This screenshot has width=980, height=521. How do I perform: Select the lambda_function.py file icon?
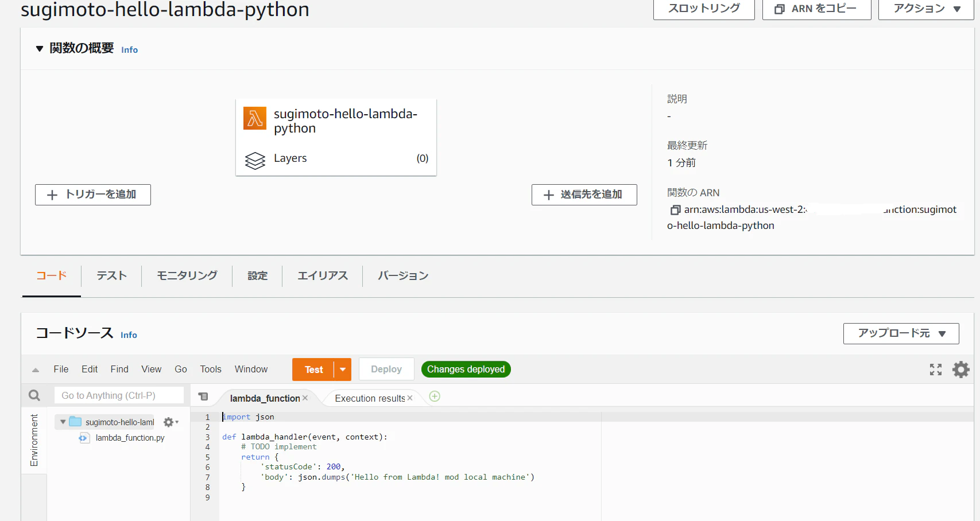pos(84,438)
